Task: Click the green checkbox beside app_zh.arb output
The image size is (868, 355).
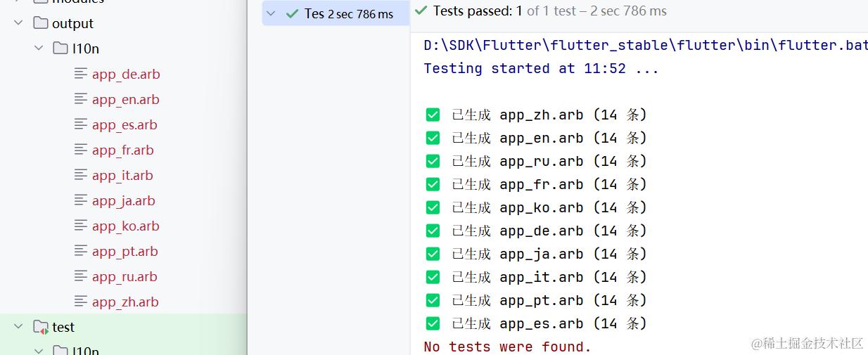Action: tap(433, 115)
